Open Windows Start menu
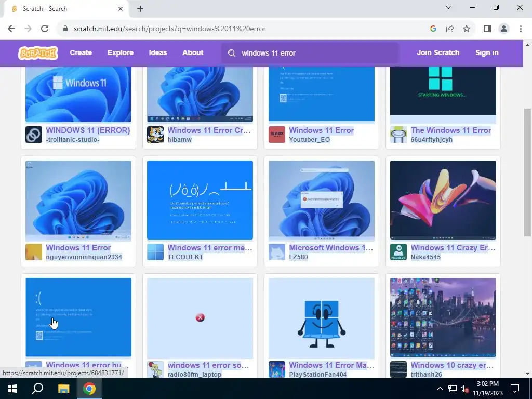Viewport: 532px width, 399px height. pyautogui.click(x=12, y=389)
